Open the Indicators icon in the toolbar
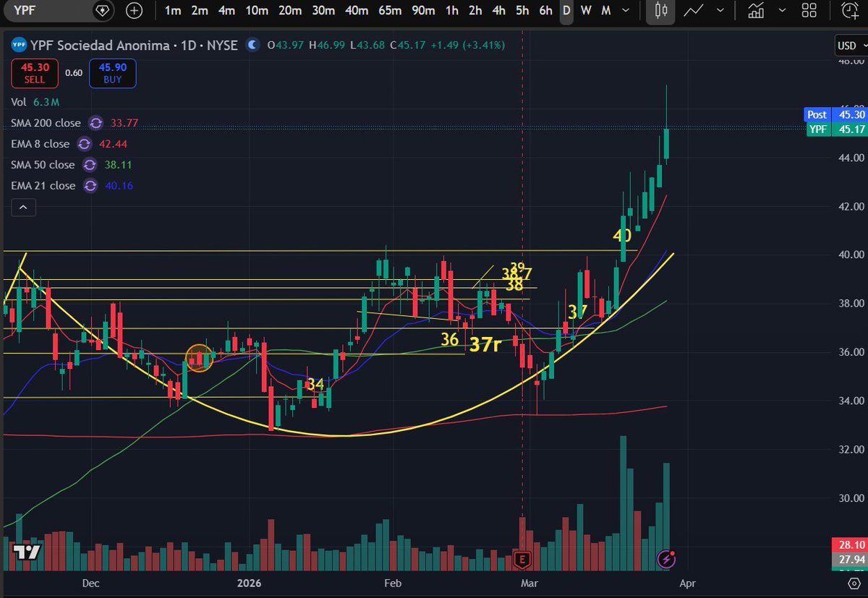 tap(757, 11)
